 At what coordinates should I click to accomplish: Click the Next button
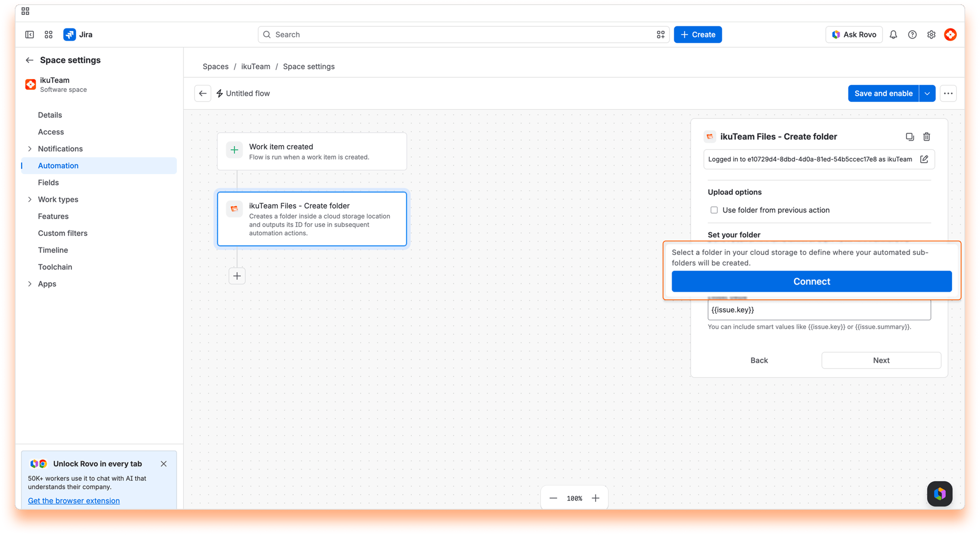coord(881,360)
